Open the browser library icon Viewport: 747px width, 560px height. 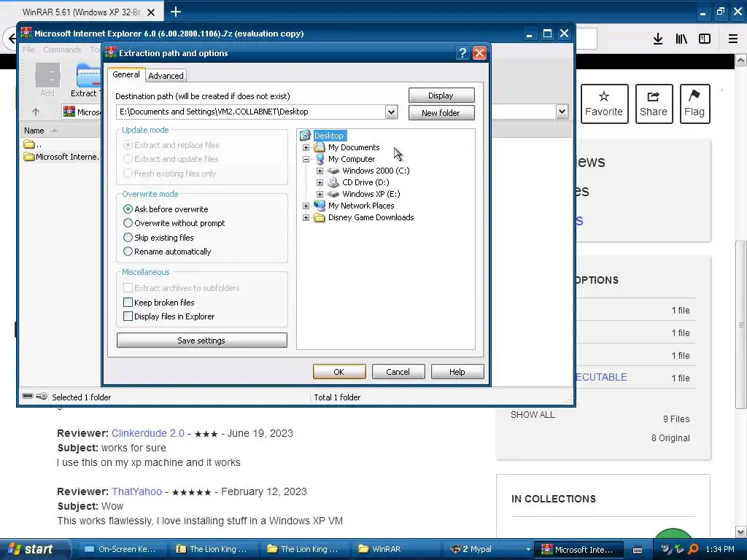coord(681,39)
